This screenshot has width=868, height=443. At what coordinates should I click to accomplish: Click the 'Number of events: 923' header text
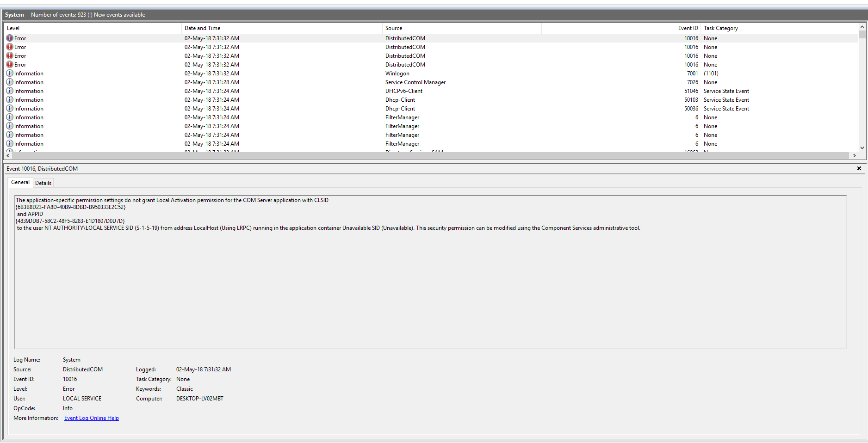tap(58, 15)
